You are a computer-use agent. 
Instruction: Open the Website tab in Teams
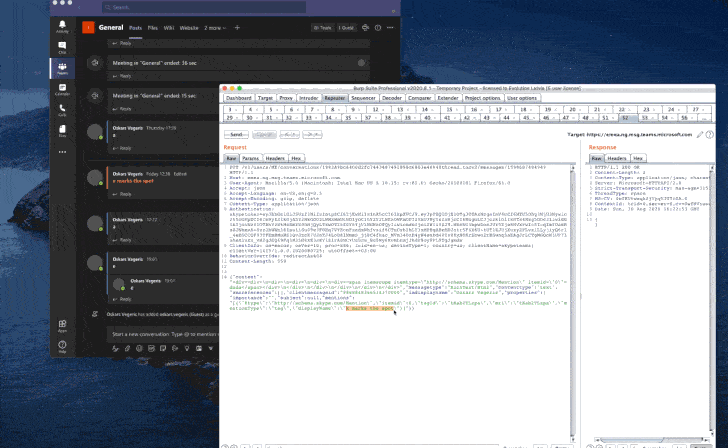(189, 28)
